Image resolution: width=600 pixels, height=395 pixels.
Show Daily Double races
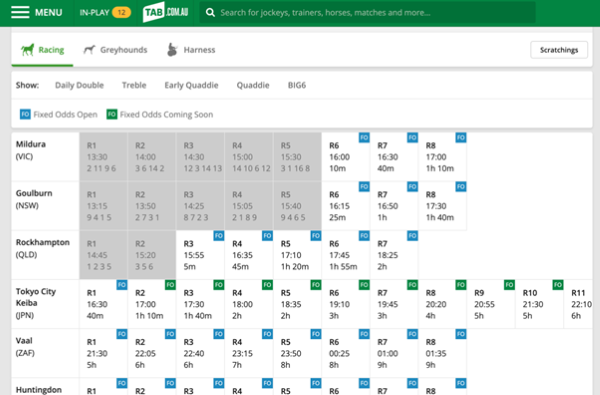(x=79, y=85)
